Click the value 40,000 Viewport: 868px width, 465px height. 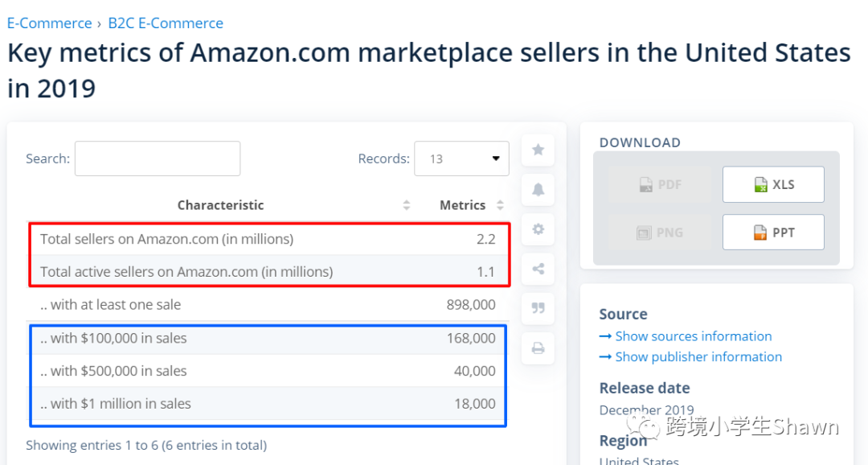coord(475,371)
